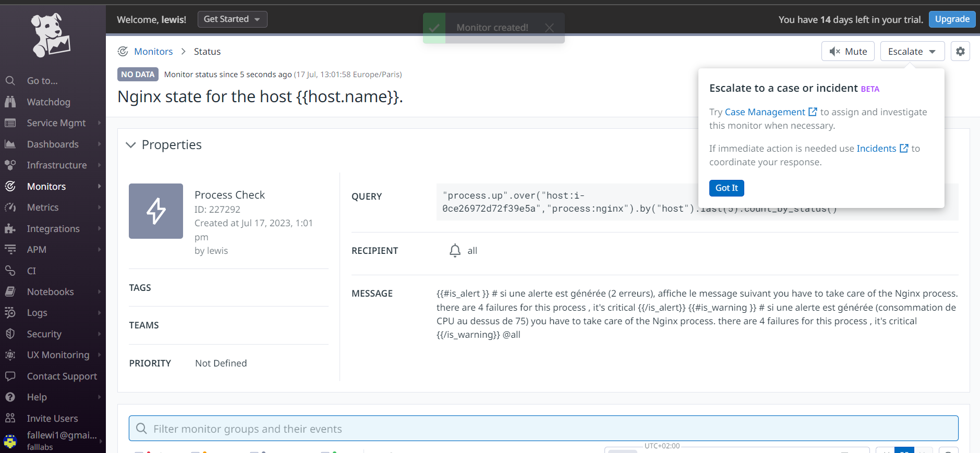
Task: Click the Upgrade button
Action: [x=952, y=19]
